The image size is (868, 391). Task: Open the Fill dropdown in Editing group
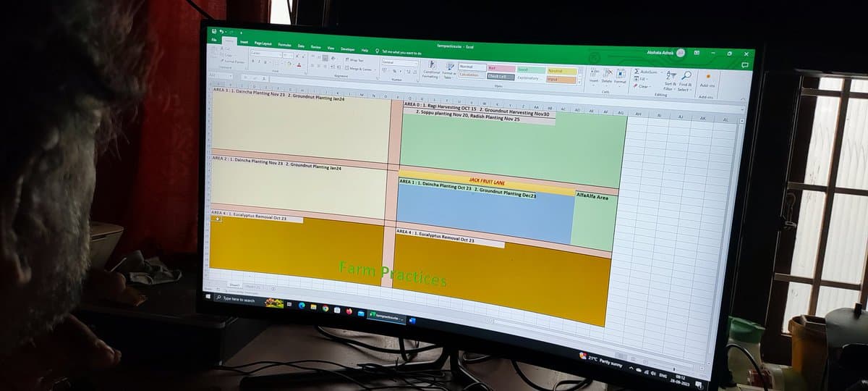(x=641, y=79)
